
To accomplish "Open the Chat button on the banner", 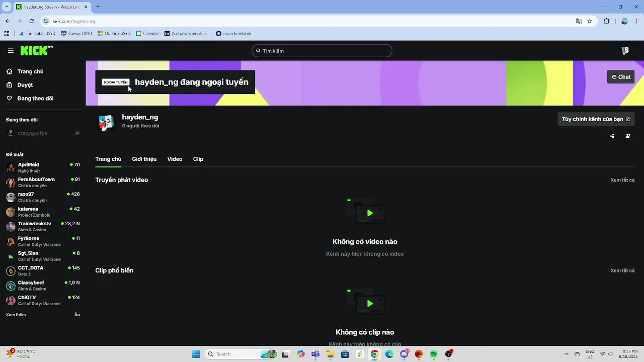I will pos(621,77).
